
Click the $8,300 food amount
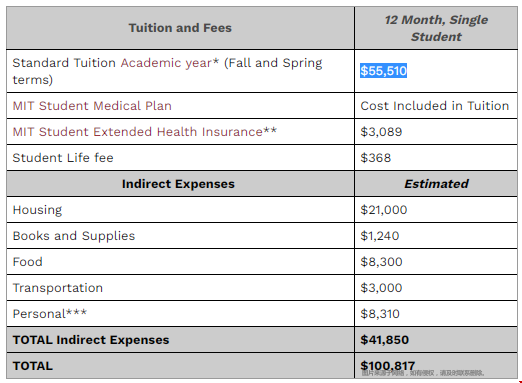coord(381,262)
